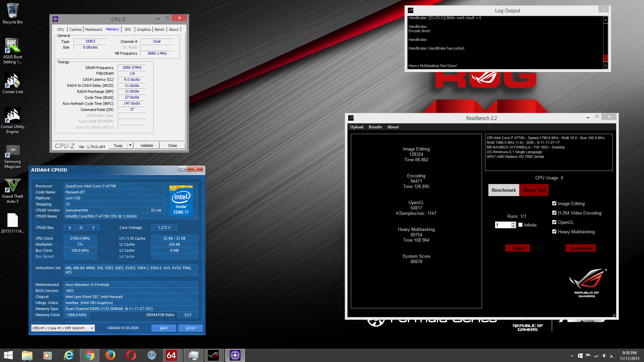This screenshot has width=644, height=362.
Task: Show hidden system tray icons
Action: pyautogui.click(x=572, y=356)
